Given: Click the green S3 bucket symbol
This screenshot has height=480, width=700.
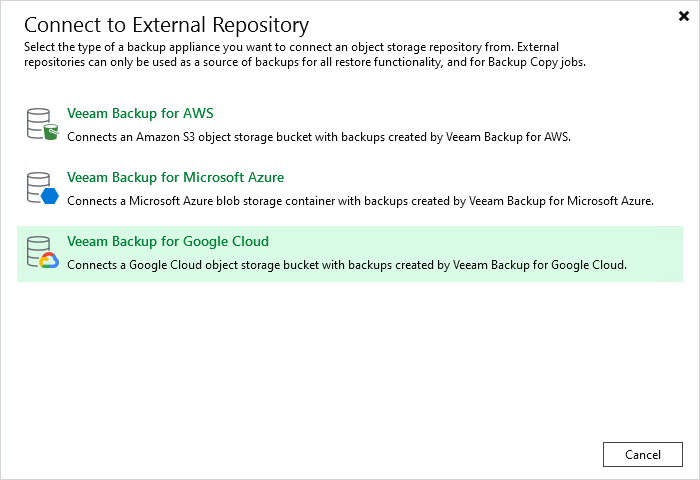Looking at the screenshot, I should pyautogui.click(x=51, y=132).
